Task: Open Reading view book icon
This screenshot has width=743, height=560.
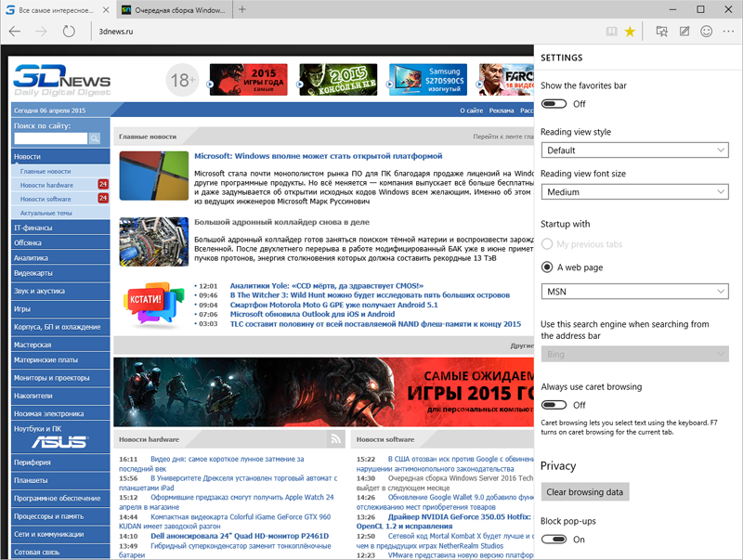Action: coord(612,32)
